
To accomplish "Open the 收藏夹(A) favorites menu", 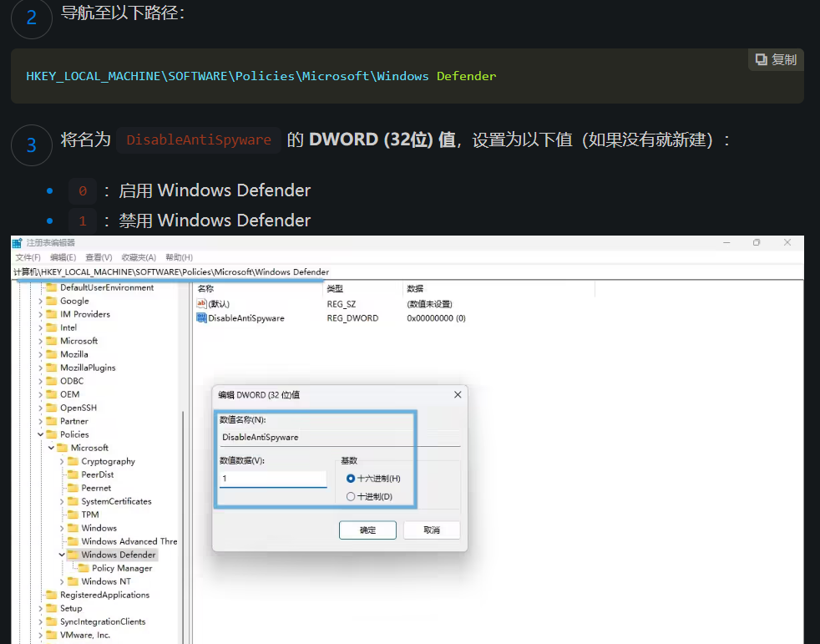I will [x=139, y=257].
